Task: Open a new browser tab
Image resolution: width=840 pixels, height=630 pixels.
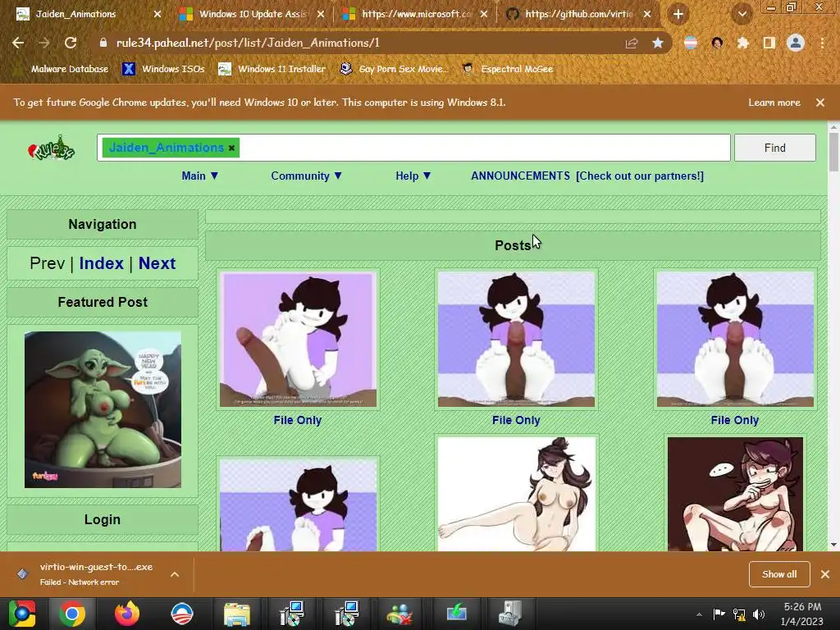Action: pyautogui.click(x=678, y=14)
